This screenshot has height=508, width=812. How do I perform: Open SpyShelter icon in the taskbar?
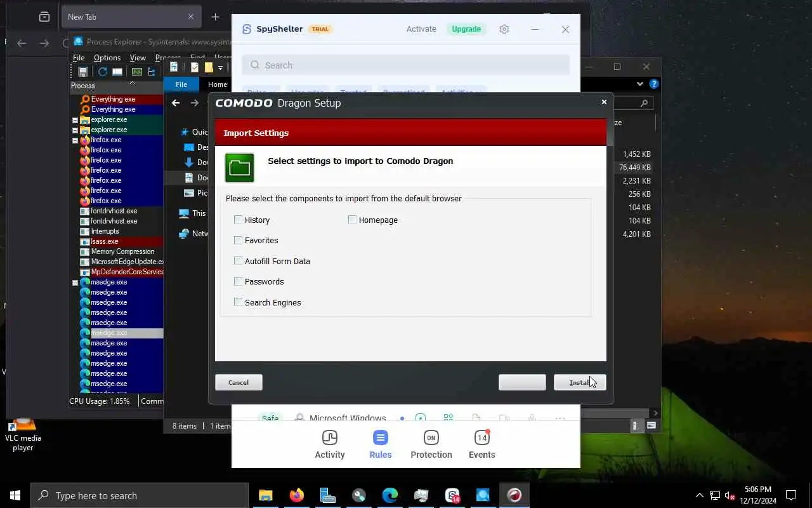coord(452,495)
